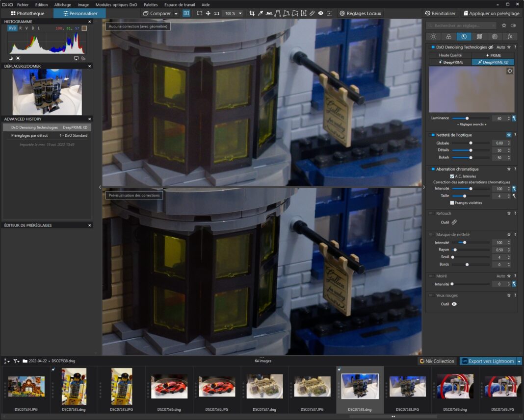524x420 pixels.
Task: Activate the Horizon level tool
Action: [x=269, y=13]
